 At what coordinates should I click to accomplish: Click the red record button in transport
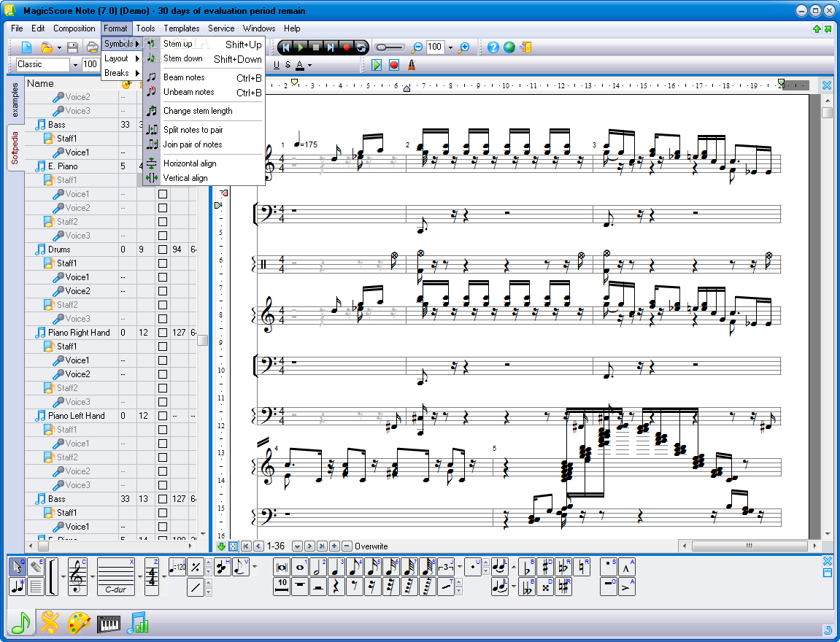point(346,47)
